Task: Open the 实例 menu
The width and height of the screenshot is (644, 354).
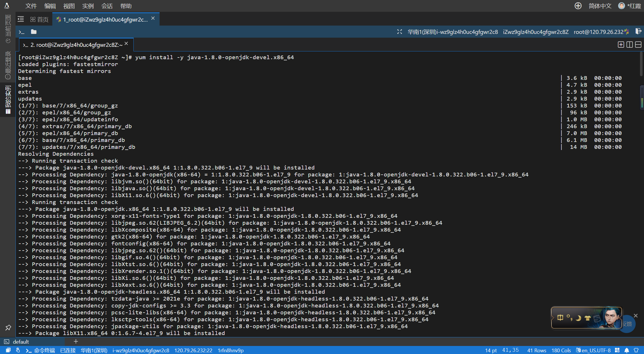Action: (88, 6)
